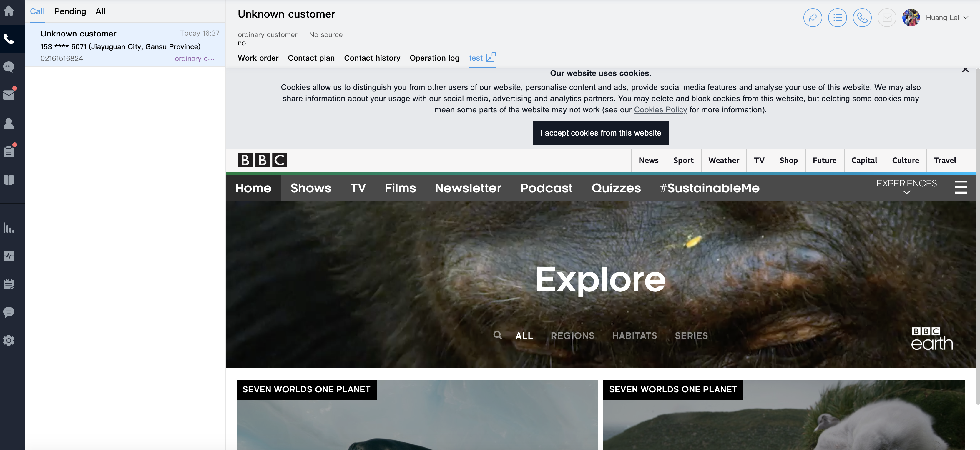Select Newsletter in BBC Earth menu
The image size is (980, 450).
click(x=468, y=188)
